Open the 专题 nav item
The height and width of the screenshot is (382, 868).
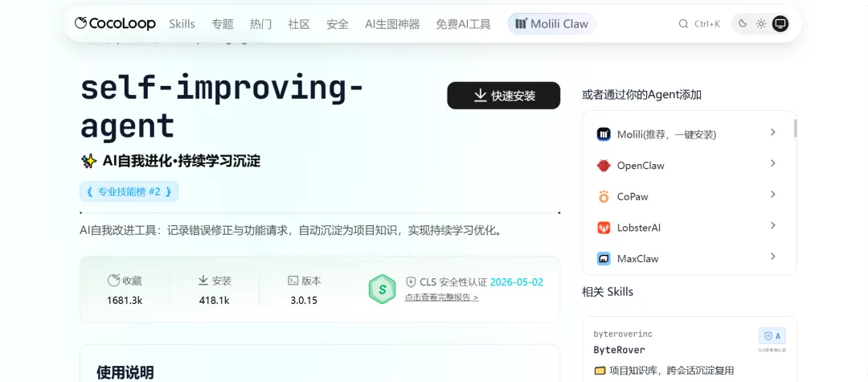coord(223,24)
